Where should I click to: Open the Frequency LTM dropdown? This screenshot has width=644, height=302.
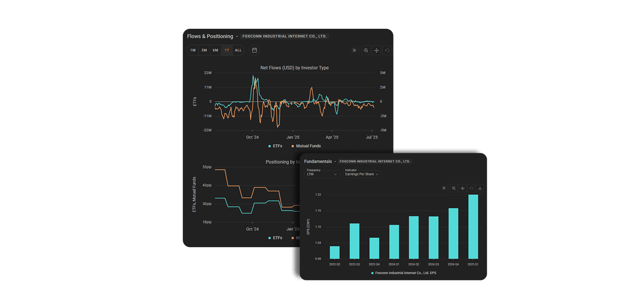(322, 174)
